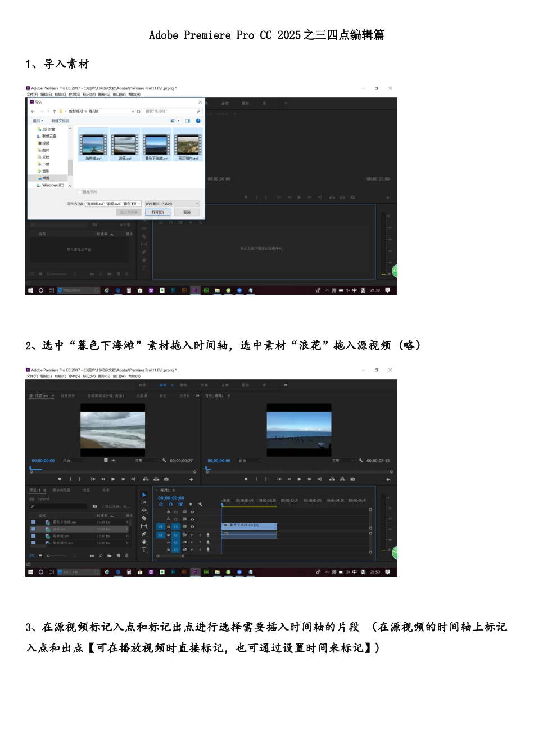Click Mark Out brace in source monitor
The height and width of the screenshot is (756, 534).
click(x=80, y=479)
